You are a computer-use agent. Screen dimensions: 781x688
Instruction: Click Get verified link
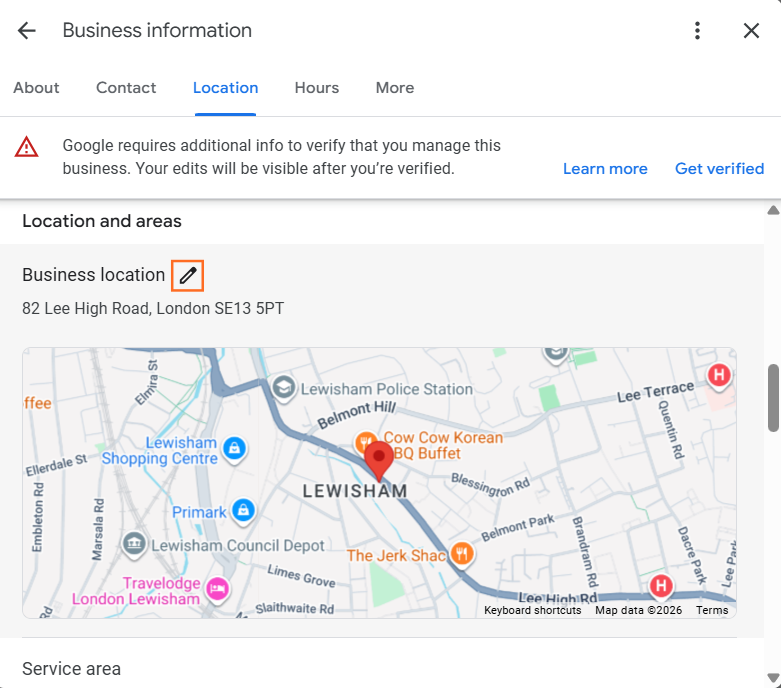coord(719,169)
